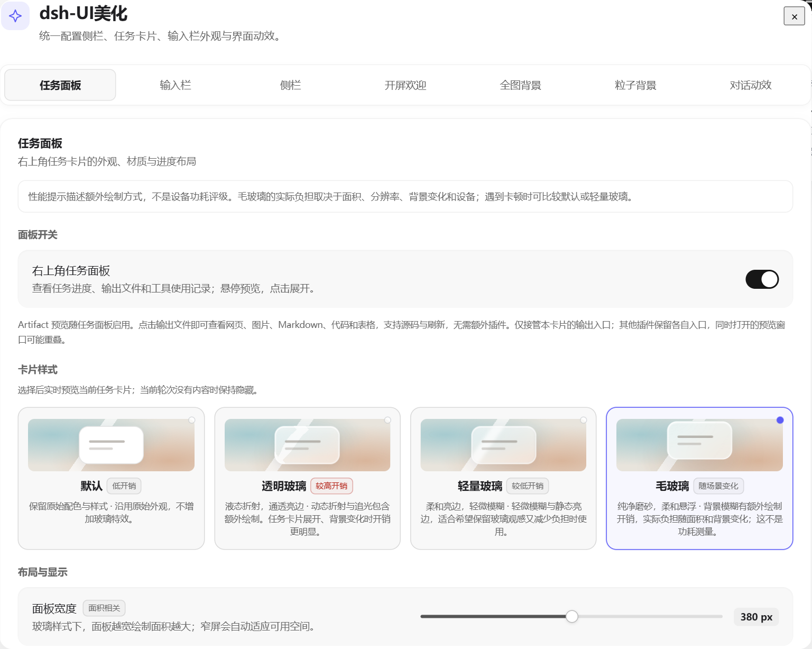Screen dimensions: 812x649
Task: Click the 面板开关 section heading
Action: tap(38, 235)
